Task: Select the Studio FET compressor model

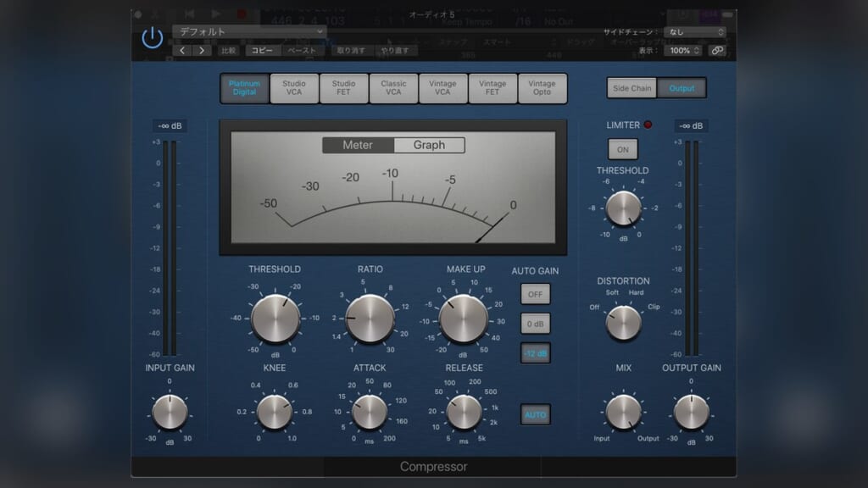Action: click(x=343, y=88)
